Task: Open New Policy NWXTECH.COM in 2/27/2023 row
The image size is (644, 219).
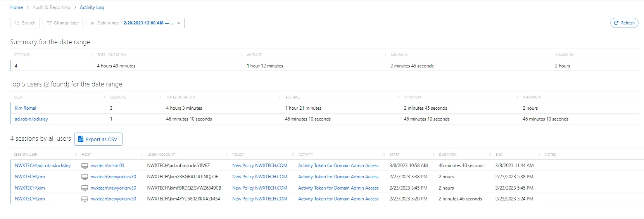Action: click(260, 177)
